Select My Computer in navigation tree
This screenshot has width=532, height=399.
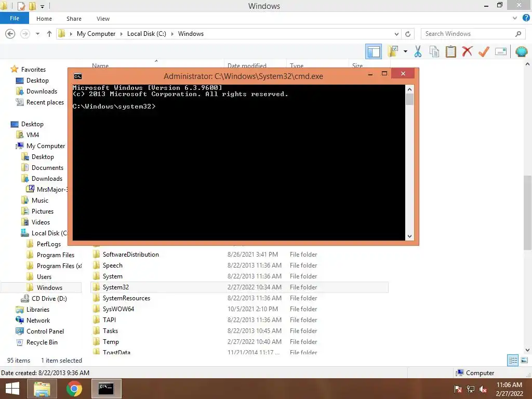46,145
